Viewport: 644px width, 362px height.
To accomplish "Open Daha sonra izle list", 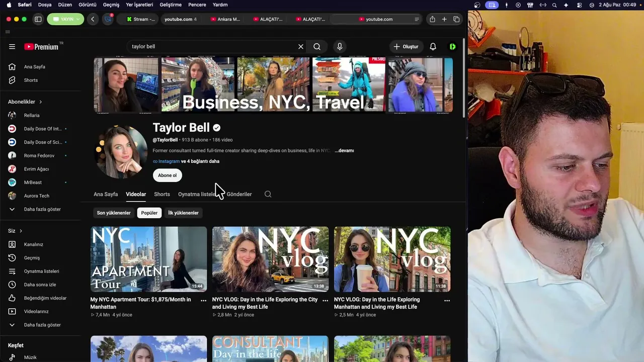I will point(40,285).
